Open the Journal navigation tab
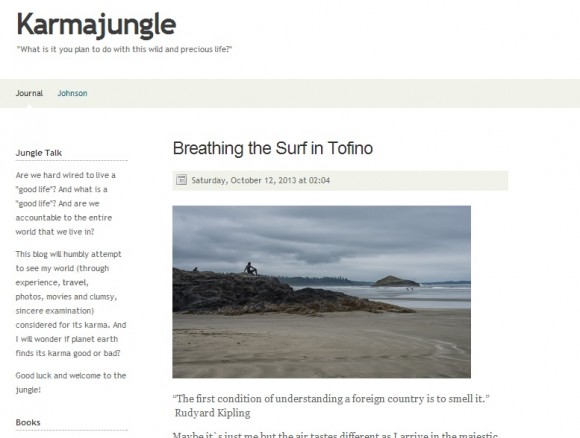 tap(29, 93)
